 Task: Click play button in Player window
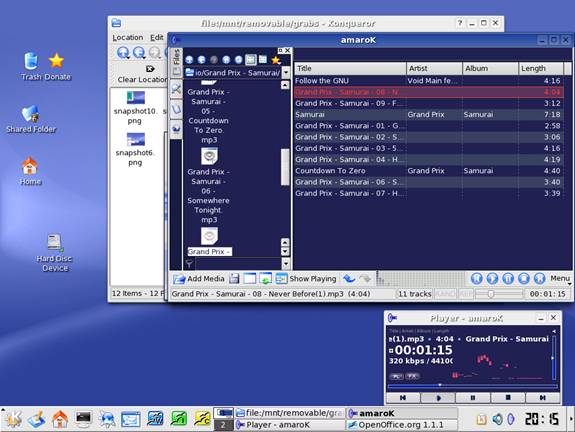438,398
